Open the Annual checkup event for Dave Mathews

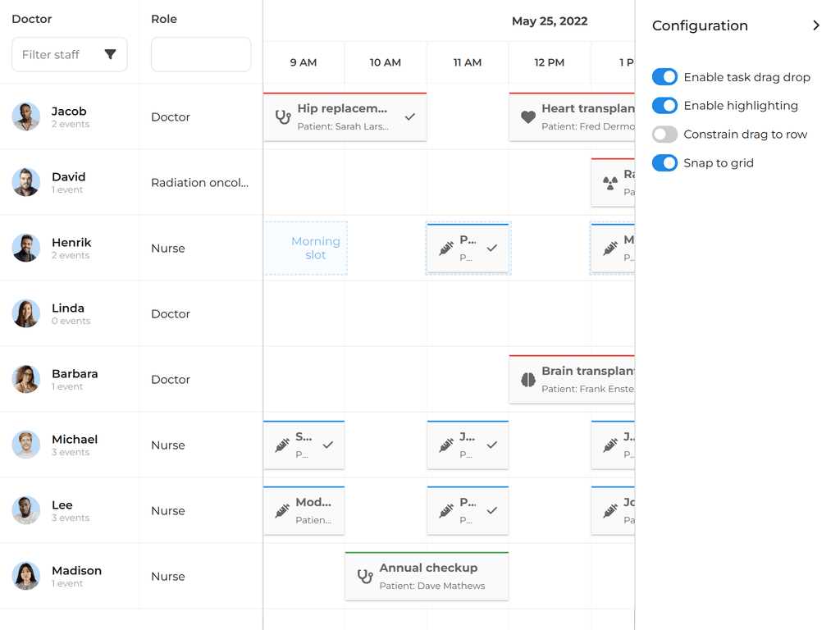(427, 576)
